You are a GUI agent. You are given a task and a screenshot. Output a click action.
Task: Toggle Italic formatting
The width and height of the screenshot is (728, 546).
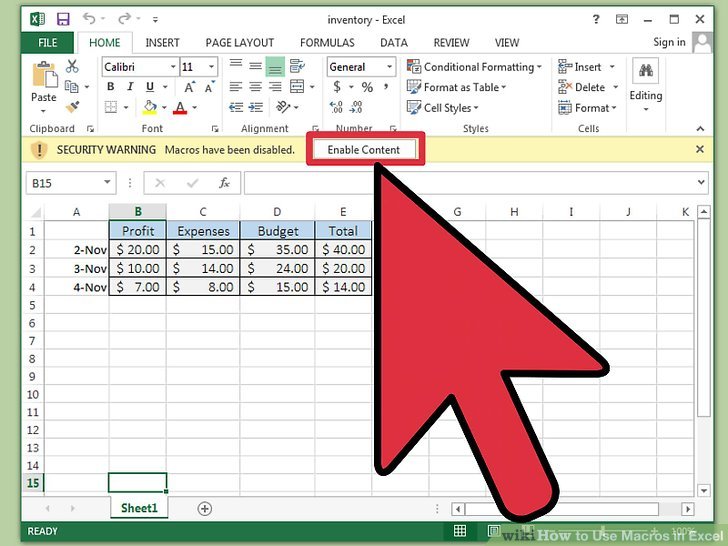tap(130, 87)
